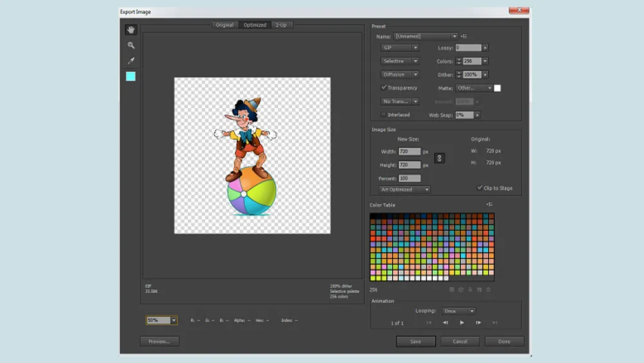The height and width of the screenshot is (363, 644).
Task: Open the preset Name dropdown
Action: (426, 36)
